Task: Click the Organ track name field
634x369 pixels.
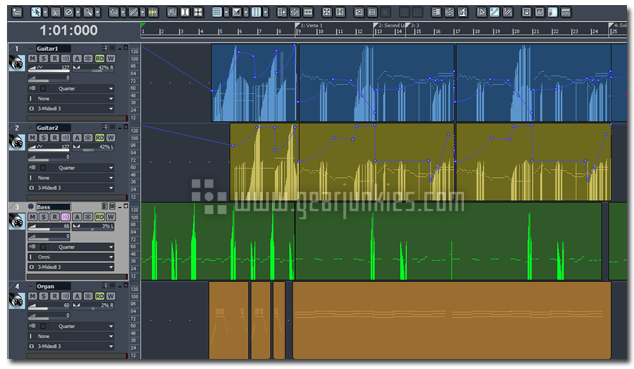Action: (x=53, y=286)
